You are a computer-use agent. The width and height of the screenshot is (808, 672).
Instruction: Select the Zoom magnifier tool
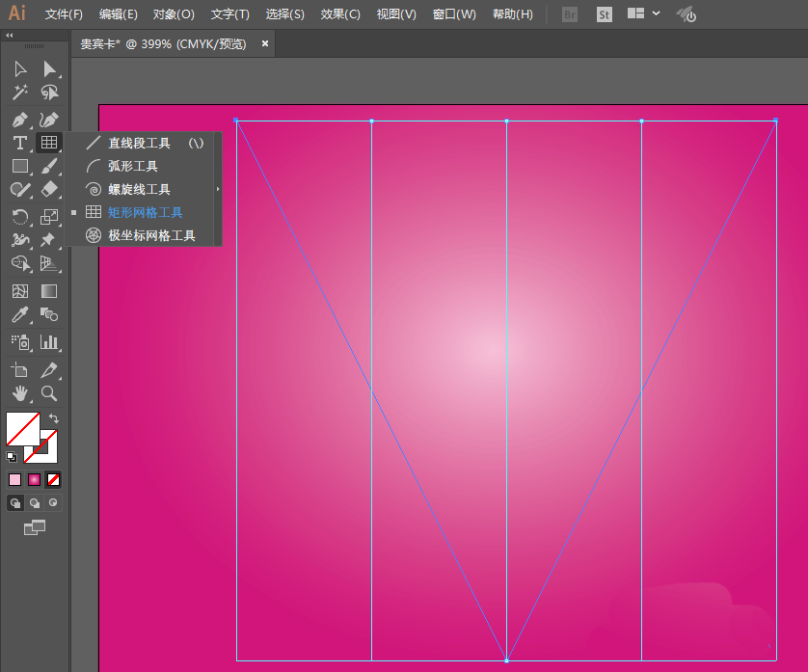(x=49, y=393)
